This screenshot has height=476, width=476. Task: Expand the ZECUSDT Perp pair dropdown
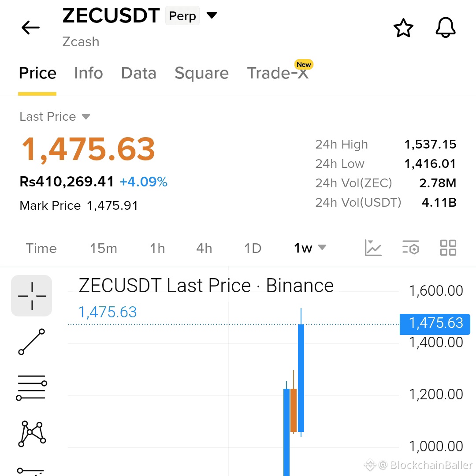click(x=212, y=15)
